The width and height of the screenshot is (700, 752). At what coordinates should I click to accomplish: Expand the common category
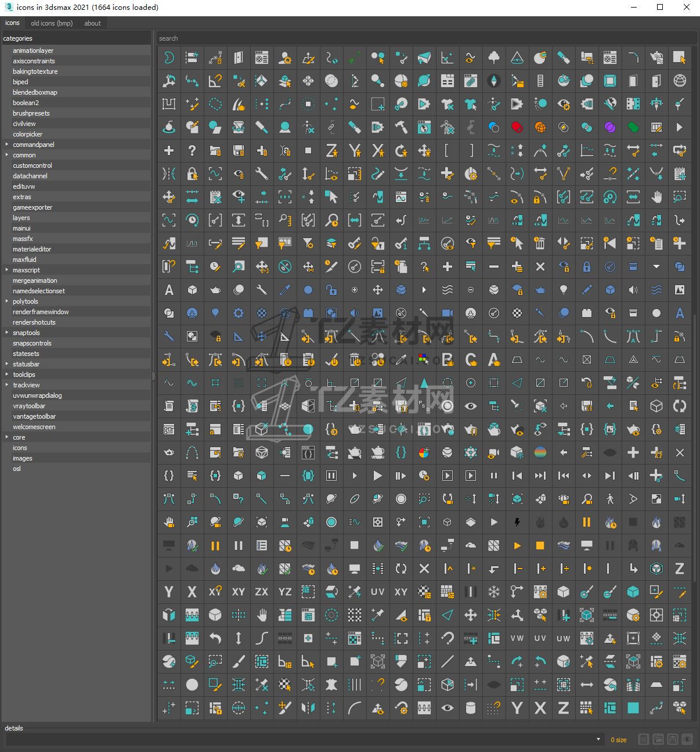7,155
